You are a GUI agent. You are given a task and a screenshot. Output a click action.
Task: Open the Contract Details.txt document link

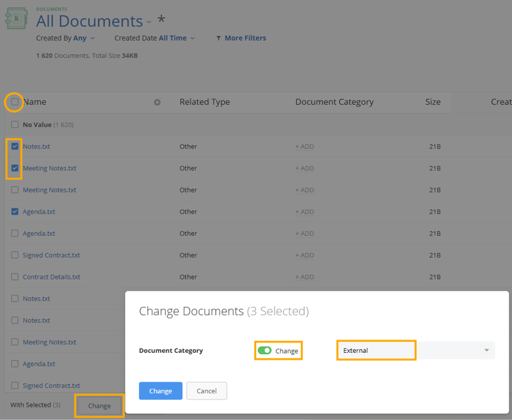tap(52, 277)
